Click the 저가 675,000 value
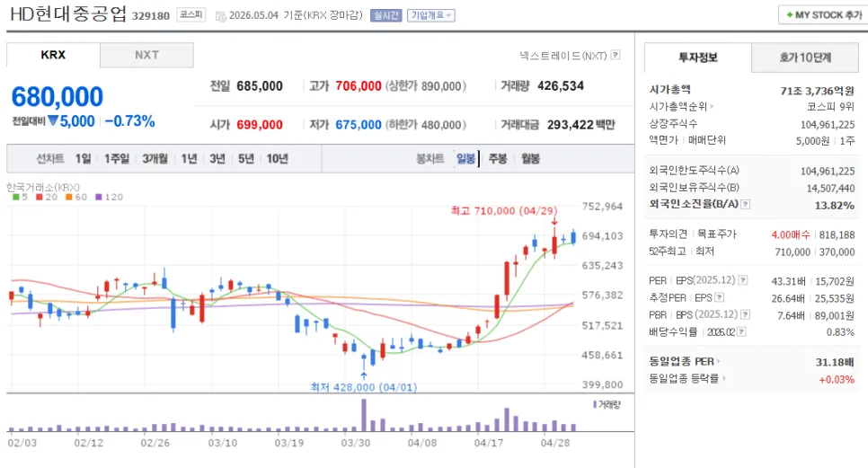Image resolution: width=868 pixels, height=468 pixels. 359,125
